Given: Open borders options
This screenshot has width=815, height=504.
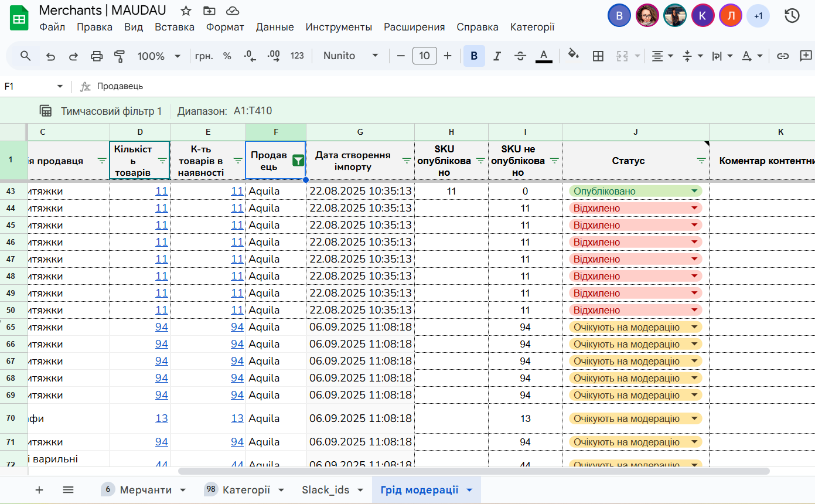Looking at the screenshot, I should [598, 56].
